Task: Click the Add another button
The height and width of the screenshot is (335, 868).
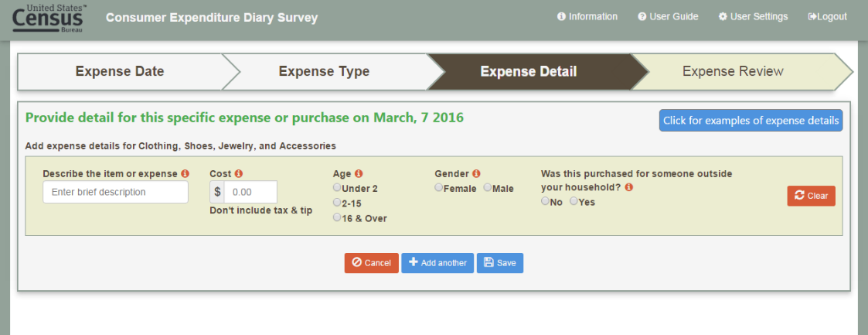Action: click(437, 263)
